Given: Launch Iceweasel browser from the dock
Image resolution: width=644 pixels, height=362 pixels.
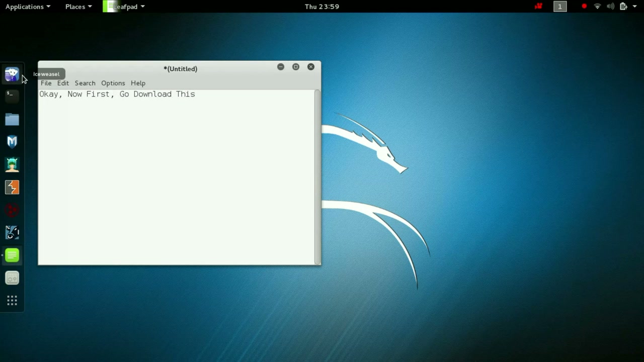Looking at the screenshot, I should tap(12, 75).
